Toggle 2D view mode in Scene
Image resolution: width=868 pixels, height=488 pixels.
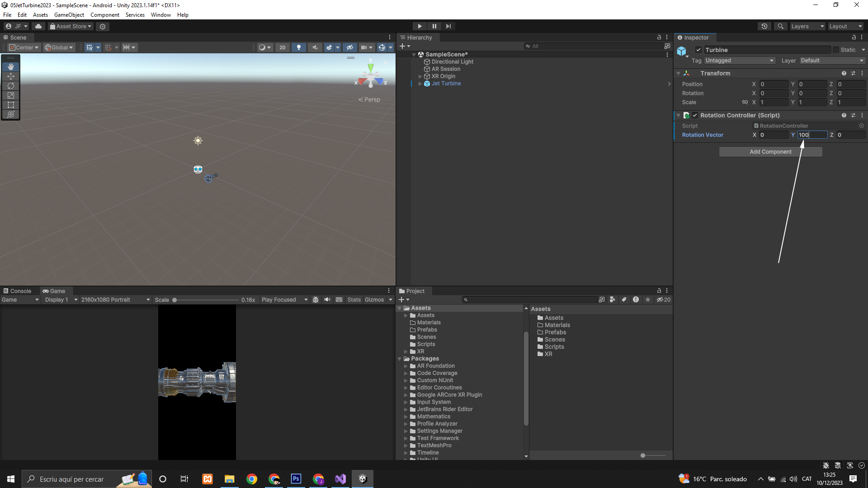282,47
